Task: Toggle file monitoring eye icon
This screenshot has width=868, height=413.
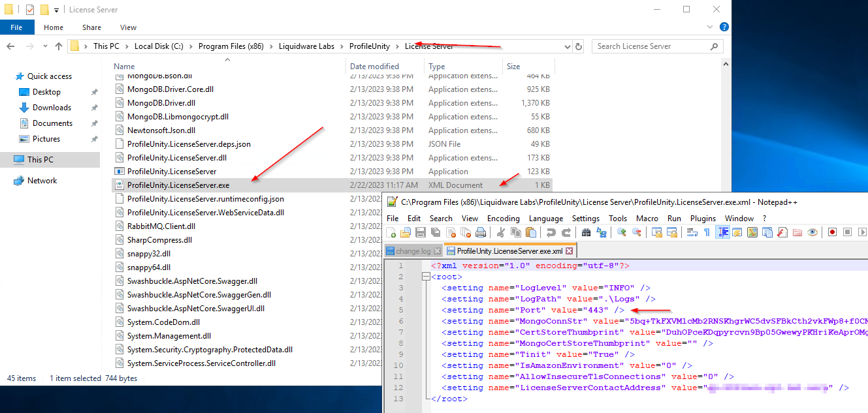Action: [812, 232]
